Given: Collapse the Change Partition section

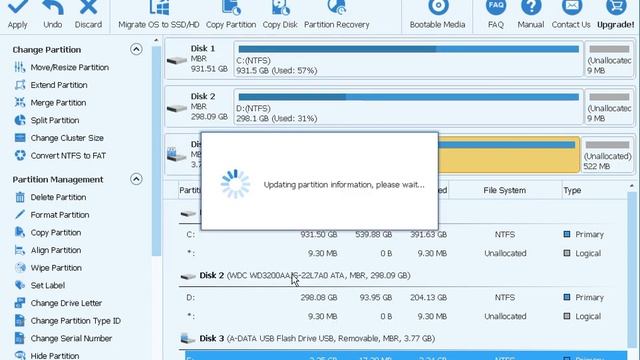Looking at the screenshot, I should click(x=136, y=49).
